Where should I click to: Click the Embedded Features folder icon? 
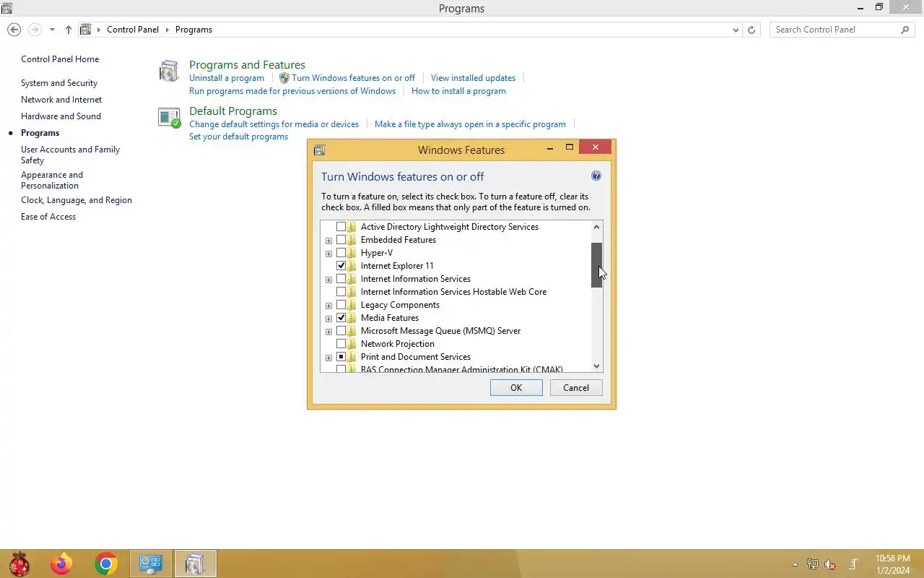point(352,240)
